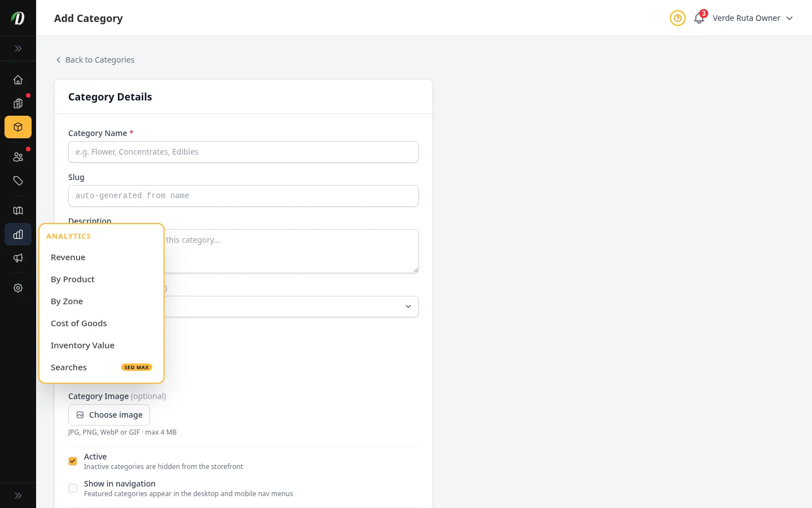Open the Customers people icon in sidebar
The image size is (812, 508).
pos(18,157)
